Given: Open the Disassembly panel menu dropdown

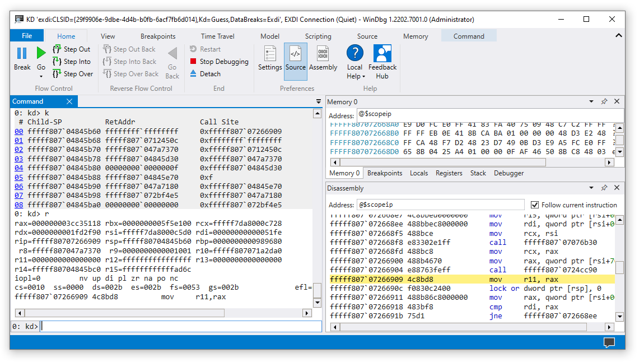Looking at the screenshot, I should (x=591, y=188).
